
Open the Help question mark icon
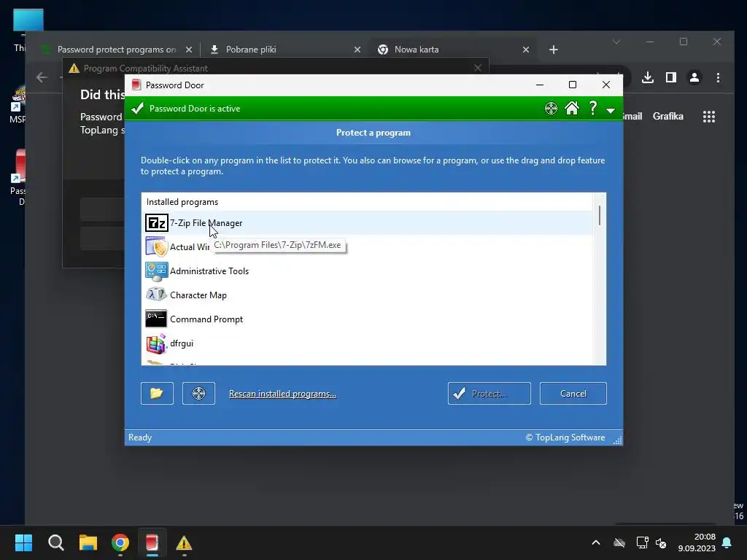[x=592, y=108]
